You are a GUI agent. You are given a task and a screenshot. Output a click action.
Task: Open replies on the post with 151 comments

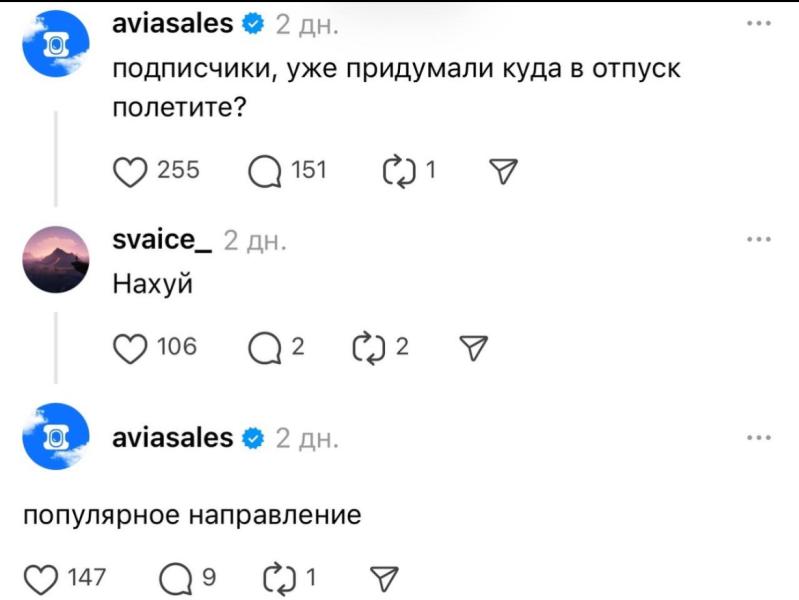click(x=264, y=172)
